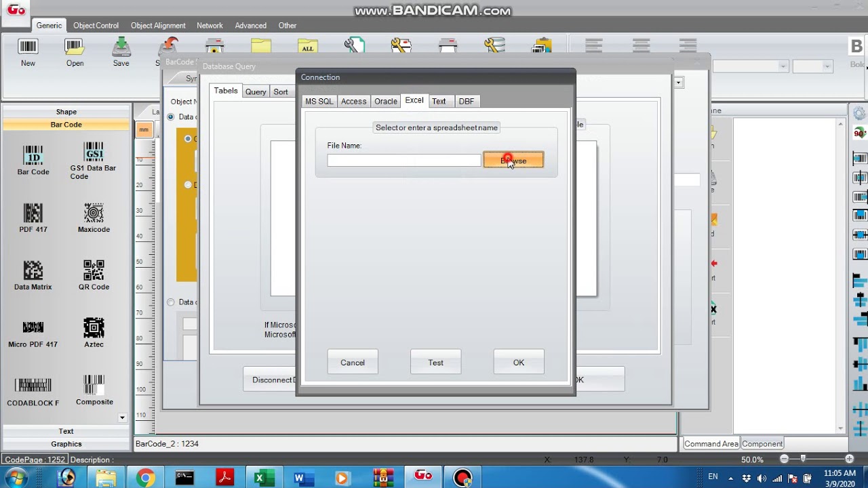Select the 1D Bar Code object
This screenshot has height=488, width=868.
tap(33, 160)
